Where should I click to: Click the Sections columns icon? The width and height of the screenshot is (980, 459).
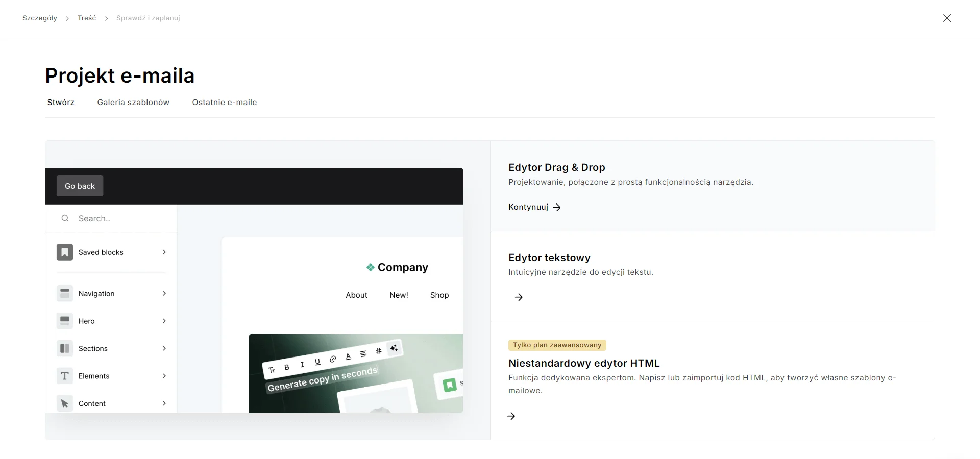pyautogui.click(x=65, y=349)
